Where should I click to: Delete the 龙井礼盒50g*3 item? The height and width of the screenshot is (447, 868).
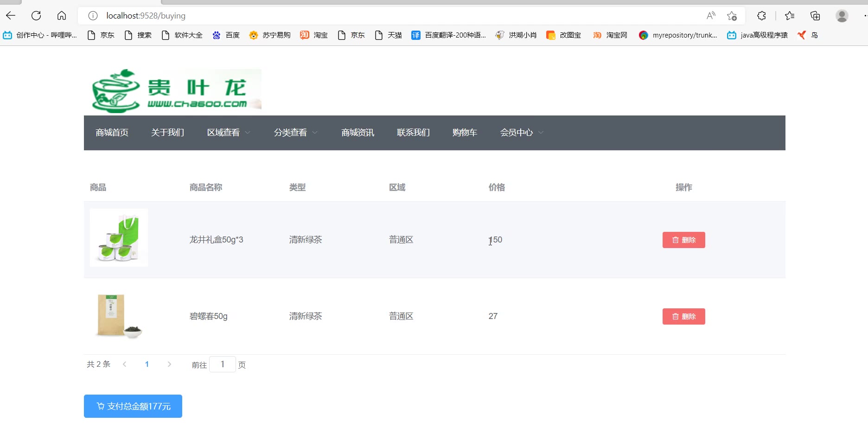[x=683, y=240]
